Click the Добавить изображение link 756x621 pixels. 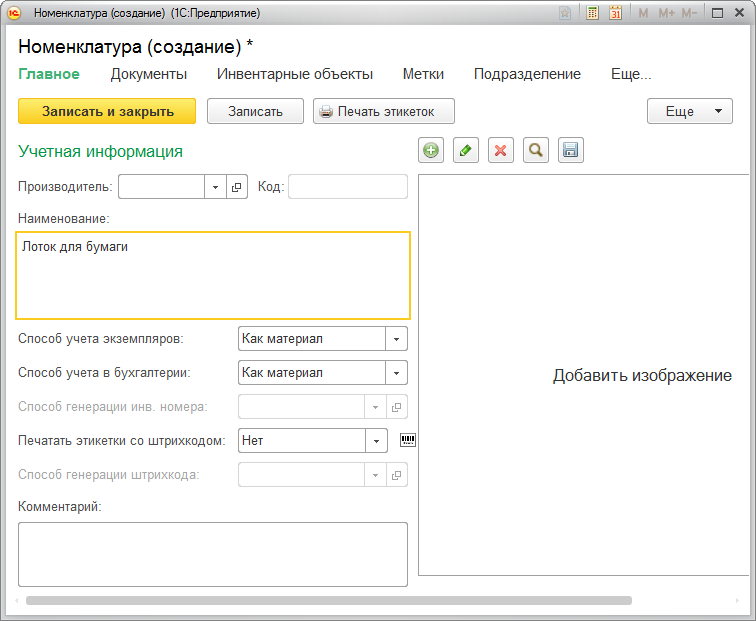[642, 375]
